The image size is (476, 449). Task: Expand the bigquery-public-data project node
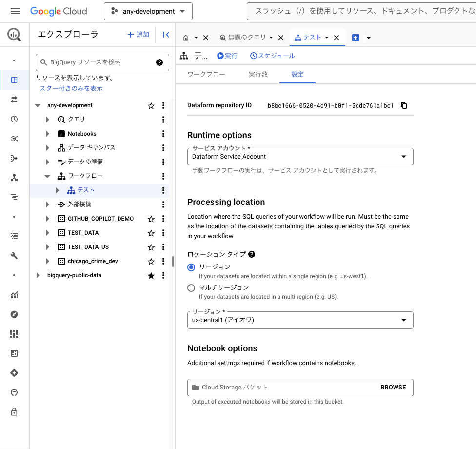click(x=38, y=275)
